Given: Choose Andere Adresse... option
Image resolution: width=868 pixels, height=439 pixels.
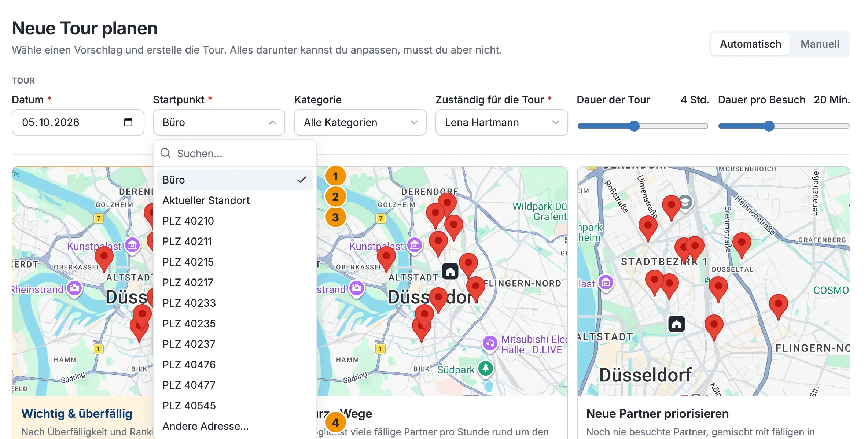Looking at the screenshot, I should click(235, 426).
